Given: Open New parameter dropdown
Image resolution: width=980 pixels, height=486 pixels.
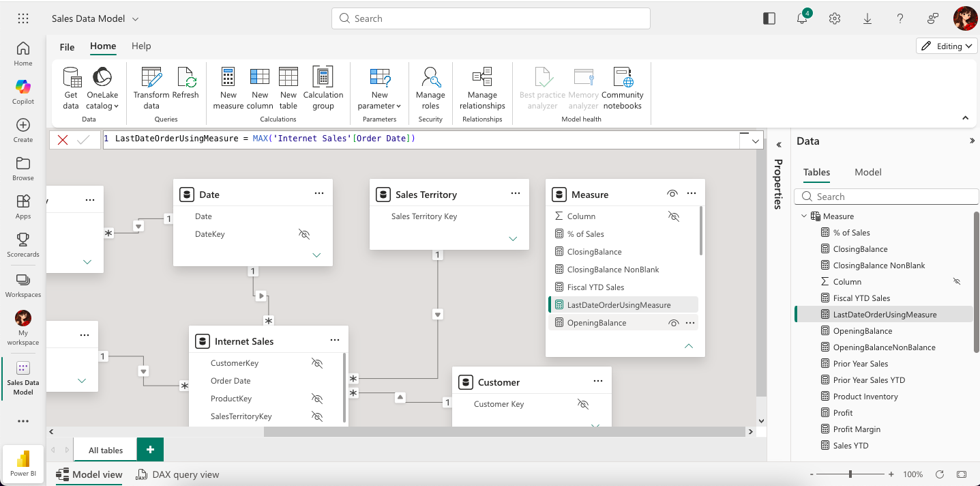Looking at the screenshot, I should [380, 88].
